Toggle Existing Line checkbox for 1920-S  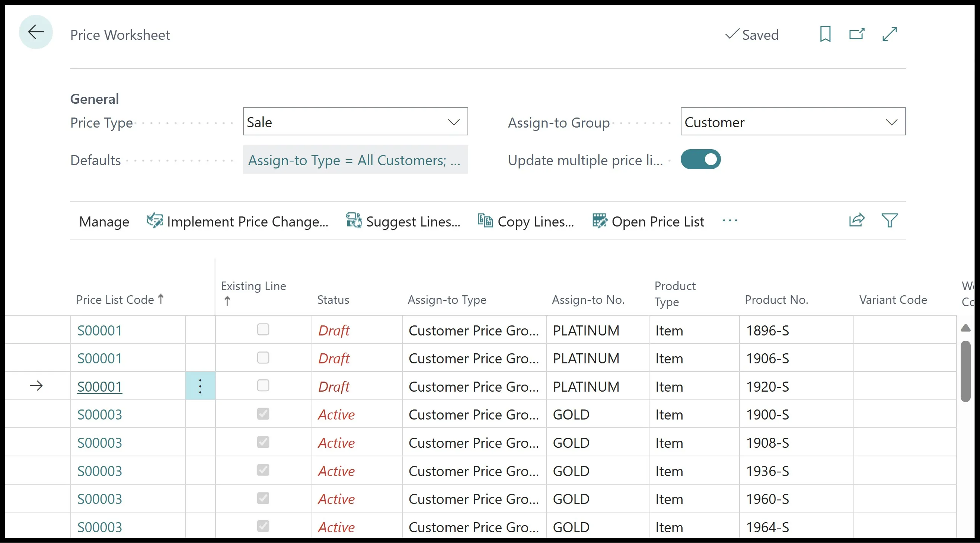[x=263, y=386]
